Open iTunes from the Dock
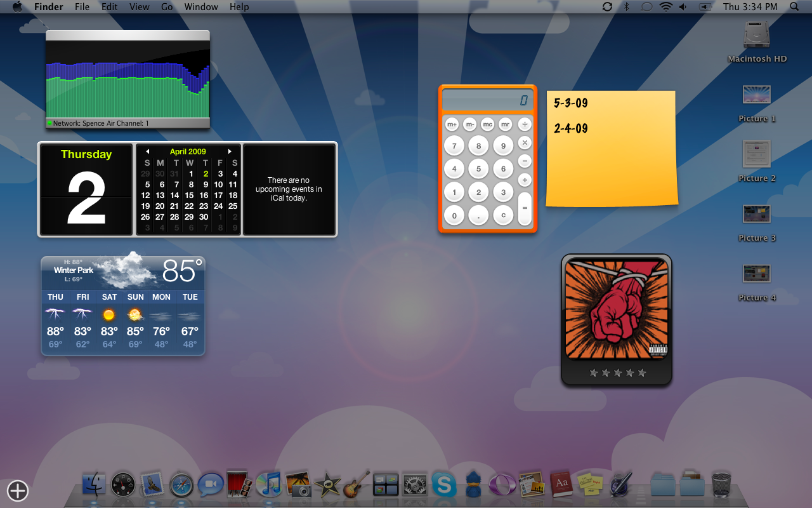 tap(269, 485)
